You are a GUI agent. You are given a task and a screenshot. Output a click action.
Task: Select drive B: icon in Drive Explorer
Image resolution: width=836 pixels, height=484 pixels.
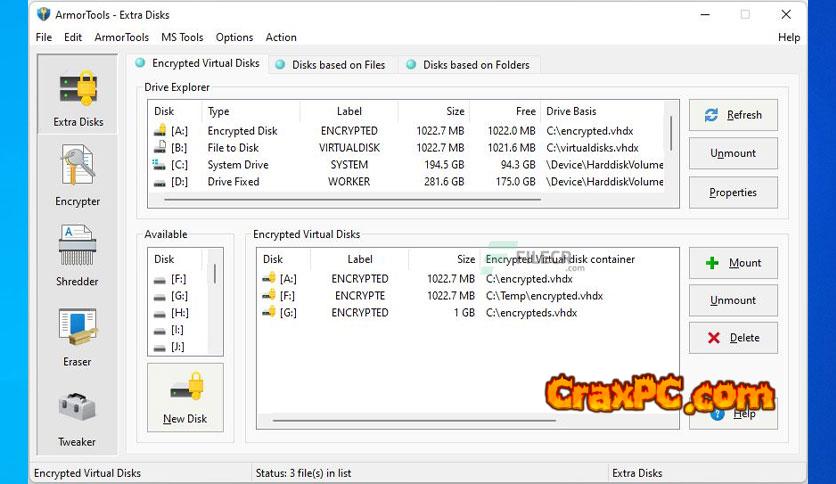pyautogui.click(x=160, y=147)
